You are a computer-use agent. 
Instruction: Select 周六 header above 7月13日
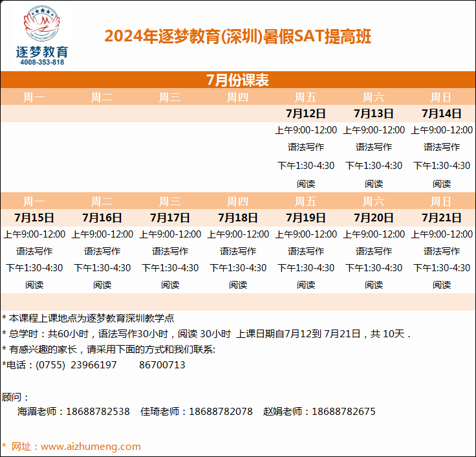coord(374,98)
